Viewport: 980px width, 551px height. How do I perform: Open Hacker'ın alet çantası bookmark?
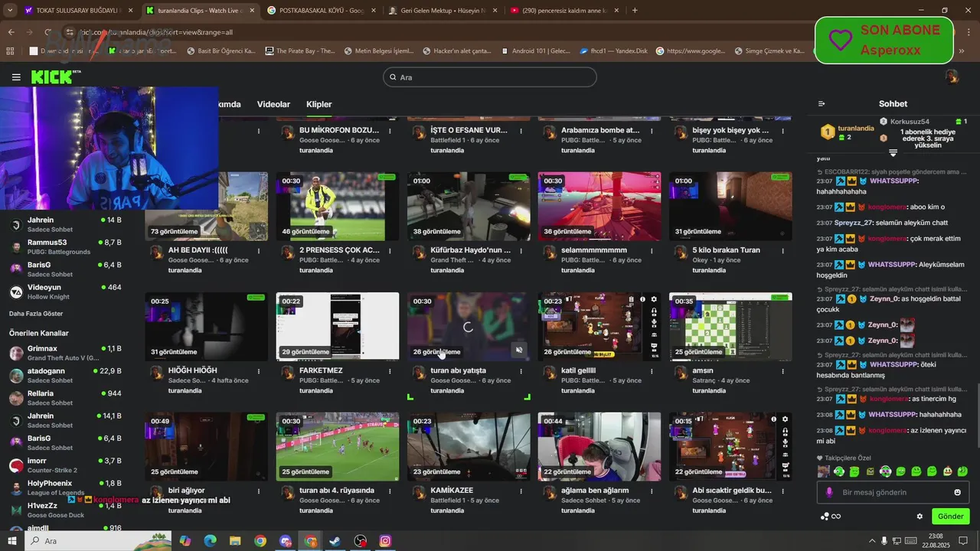coord(456,51)
